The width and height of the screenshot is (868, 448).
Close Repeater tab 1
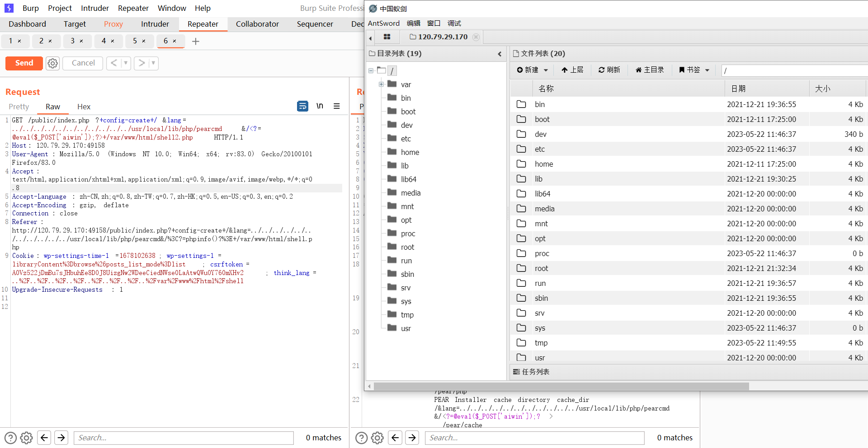19,41
